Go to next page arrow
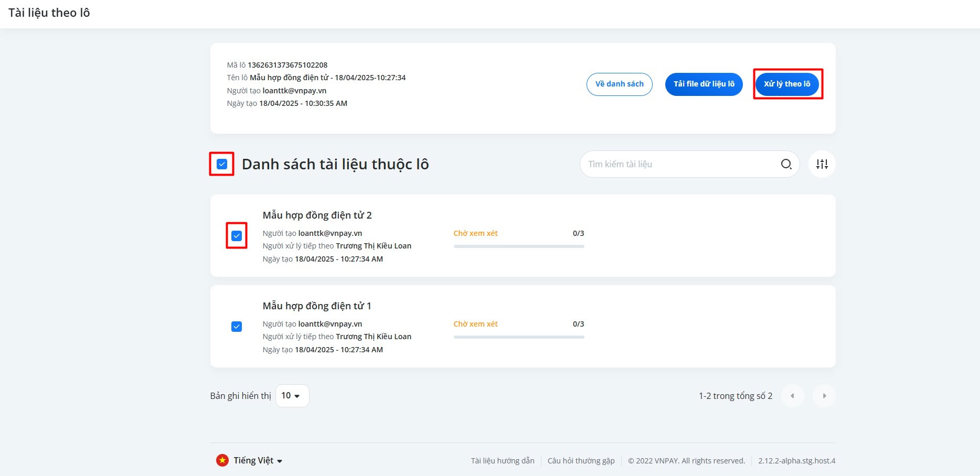 click(x=824, y=396)
